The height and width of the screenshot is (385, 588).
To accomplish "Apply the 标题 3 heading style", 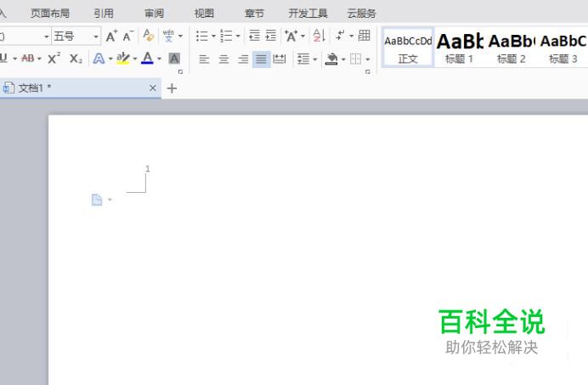I will [563, 48].
